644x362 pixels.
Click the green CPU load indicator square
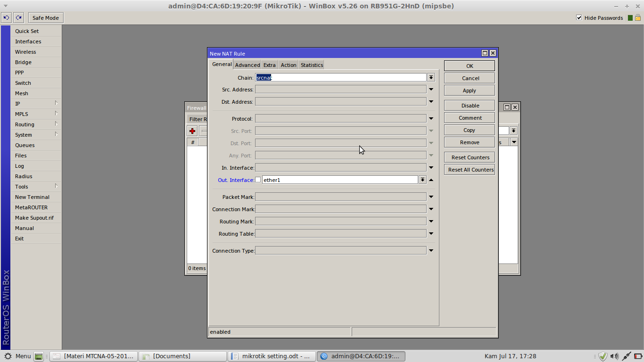point(629,18)
